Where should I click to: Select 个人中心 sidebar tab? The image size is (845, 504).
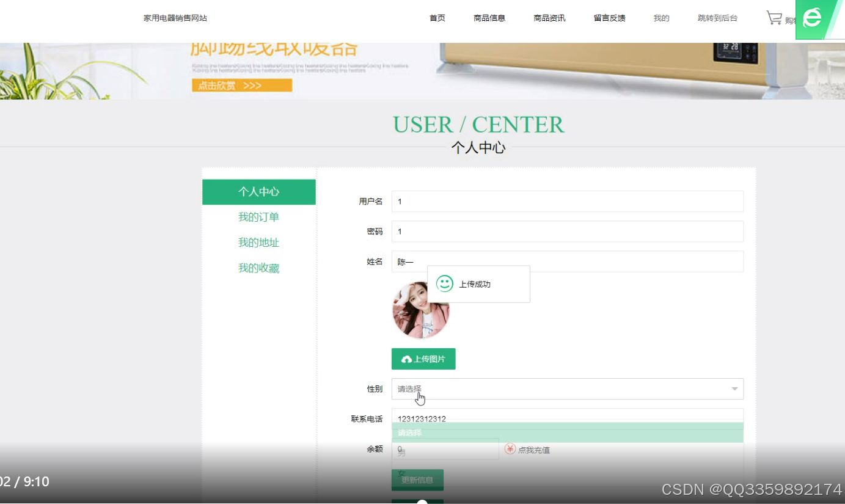259,192
